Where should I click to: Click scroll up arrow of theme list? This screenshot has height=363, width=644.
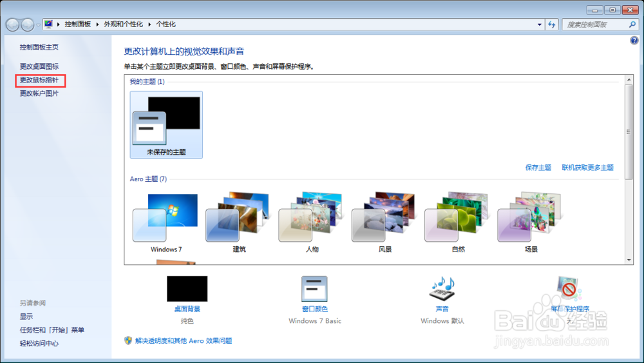[629, 79]
